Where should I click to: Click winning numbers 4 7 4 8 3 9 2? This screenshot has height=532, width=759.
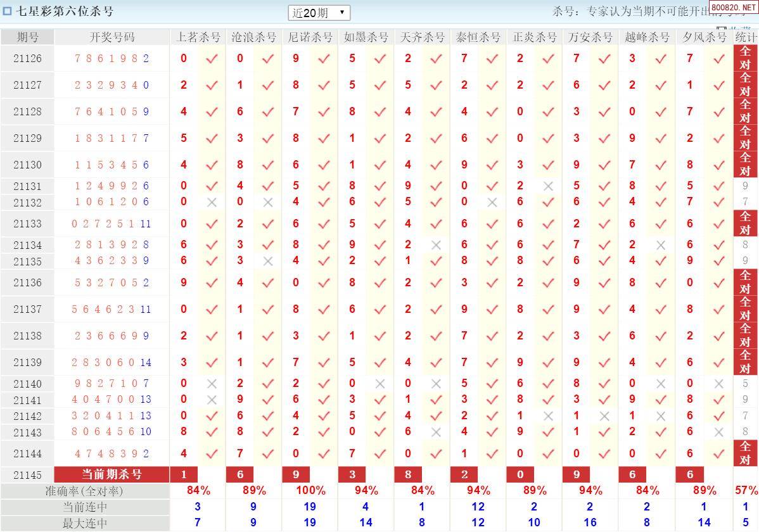[x=112, y=453]
